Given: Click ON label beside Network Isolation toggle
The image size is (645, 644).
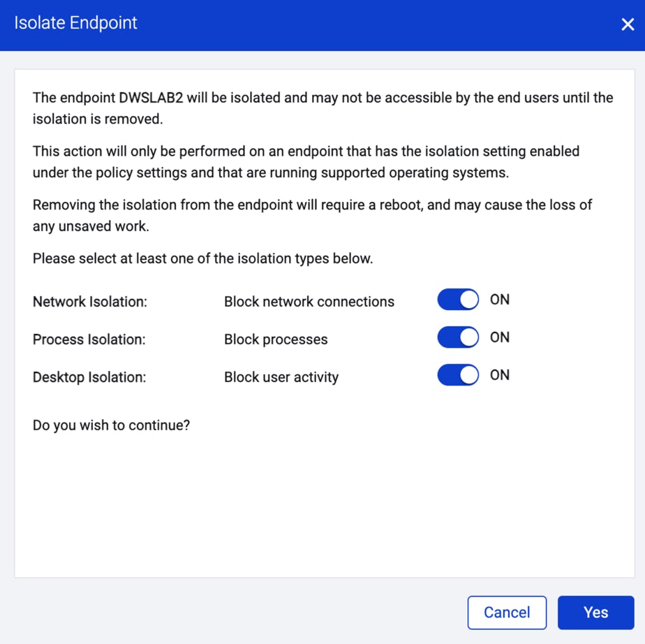Looking at the screenshot, I should click(500, 300).
